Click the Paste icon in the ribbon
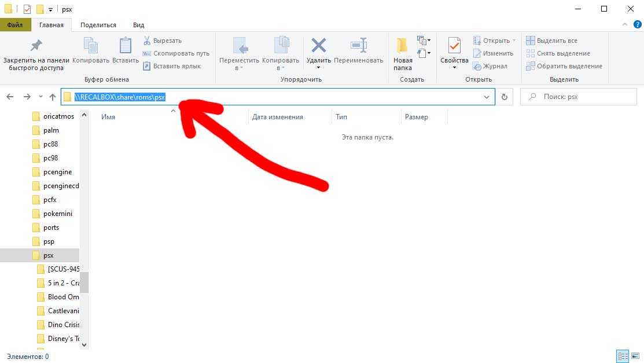This screenshot has height=363, width=644. point(126,46)
